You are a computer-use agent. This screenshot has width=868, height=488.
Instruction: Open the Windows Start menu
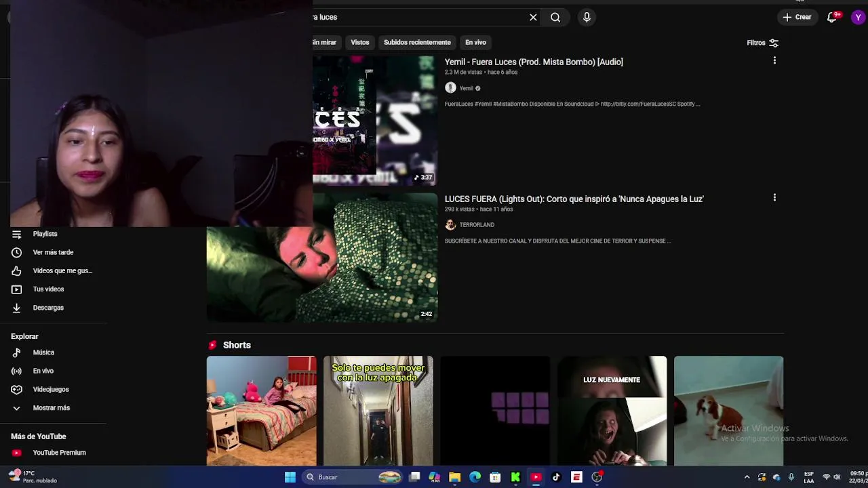(x=290, y=477)
